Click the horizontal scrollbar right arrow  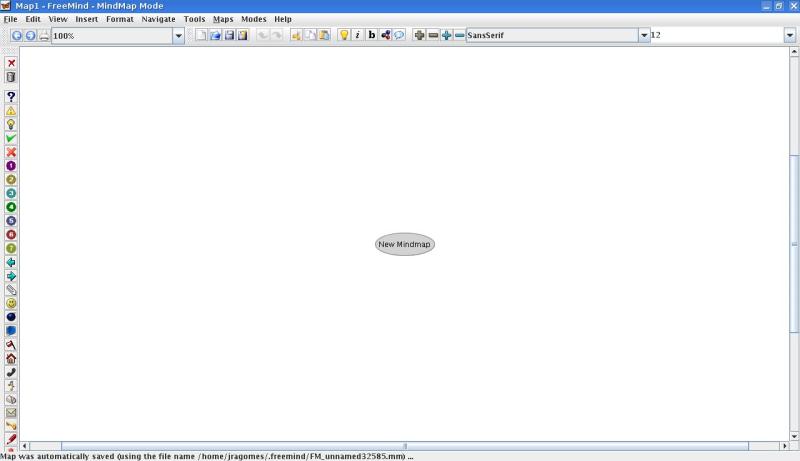pyautogui.click(x=785, y=446)
